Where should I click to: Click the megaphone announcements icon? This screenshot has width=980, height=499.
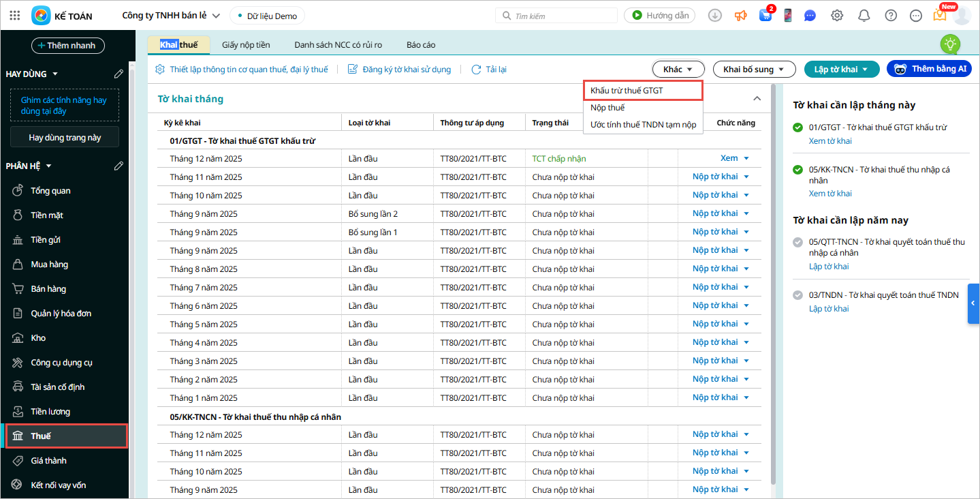point(741,15)
